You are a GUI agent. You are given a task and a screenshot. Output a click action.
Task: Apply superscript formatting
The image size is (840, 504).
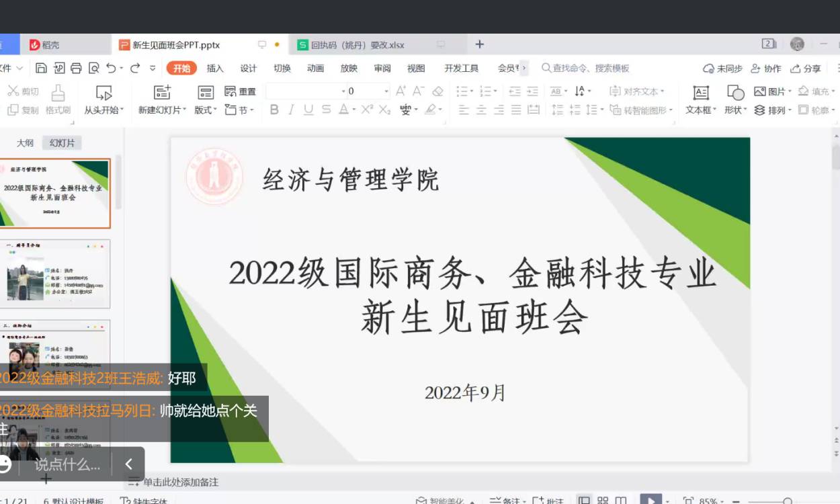(367, 110)
